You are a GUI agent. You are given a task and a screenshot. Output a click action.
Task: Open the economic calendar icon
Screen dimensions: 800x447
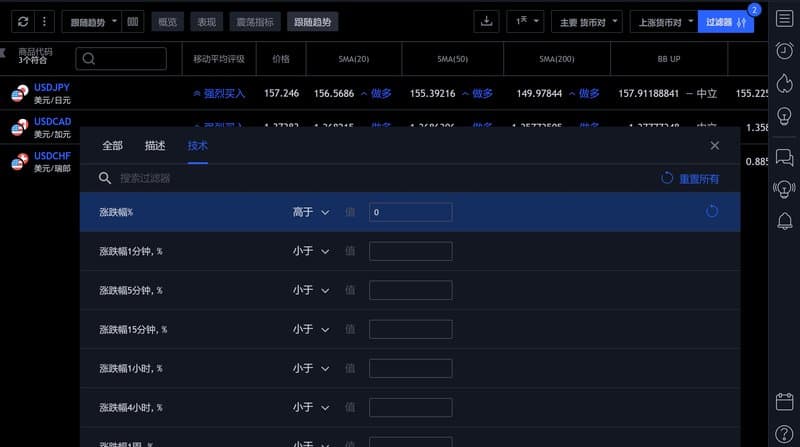tap(784, 402)
